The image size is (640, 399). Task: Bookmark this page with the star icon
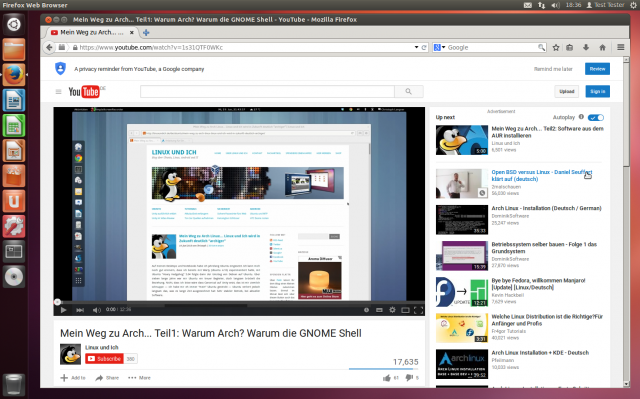coord(556,47)
